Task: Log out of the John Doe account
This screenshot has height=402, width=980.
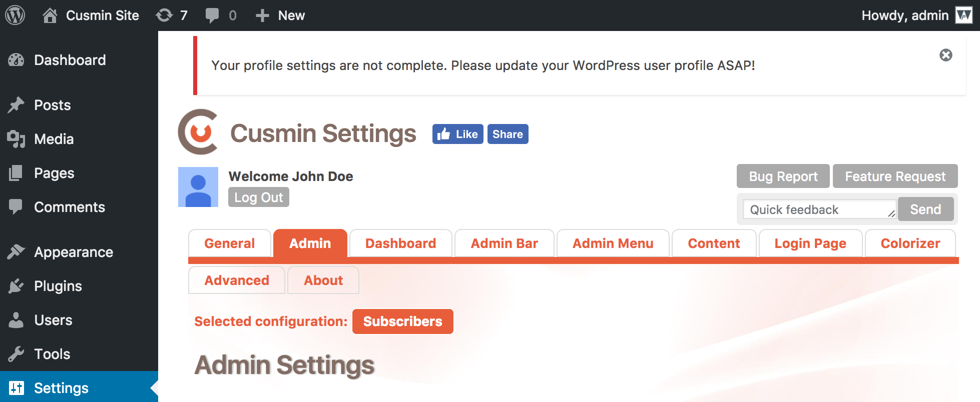Action: [259, 197]
